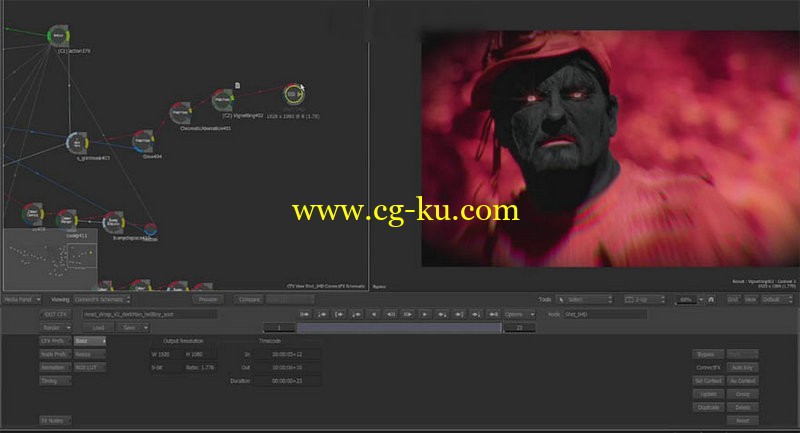Open the Save dropdown button

point(133,327)
